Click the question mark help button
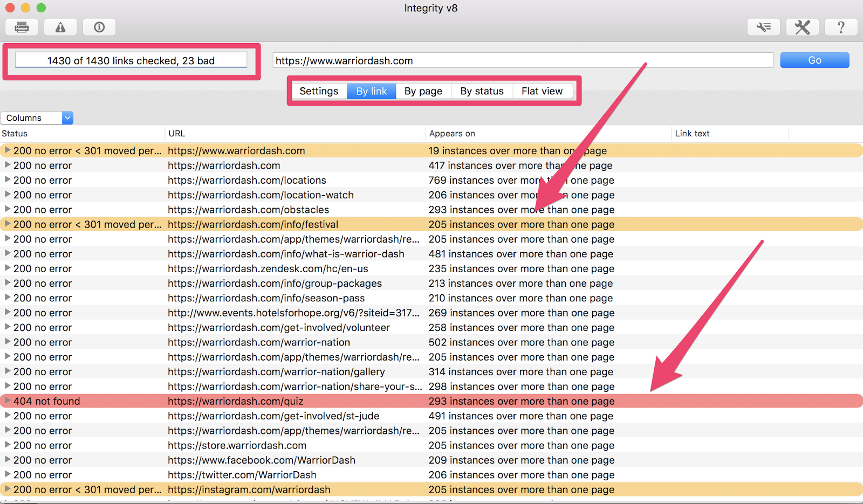This screenshot has width=863, height=504. 841,27
